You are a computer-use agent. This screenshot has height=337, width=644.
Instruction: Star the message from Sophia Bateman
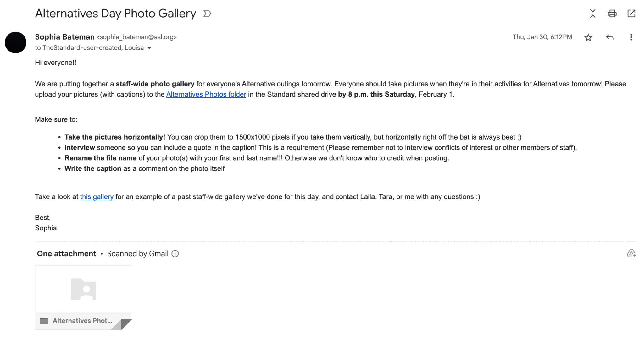[588, 37]
